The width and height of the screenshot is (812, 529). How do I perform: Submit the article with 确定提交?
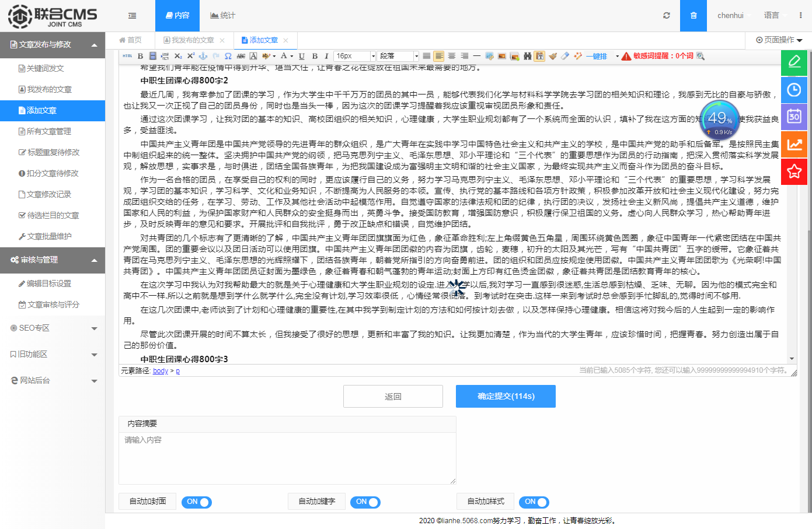tap(506, 396)
